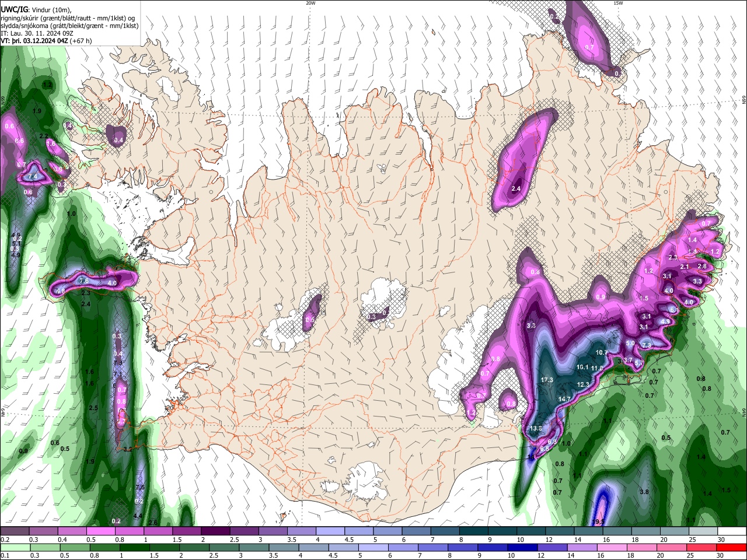Click the white 30 swatch in upper snow legend
This screenshot has height=560, width=747.
click(x=732, y=531)
